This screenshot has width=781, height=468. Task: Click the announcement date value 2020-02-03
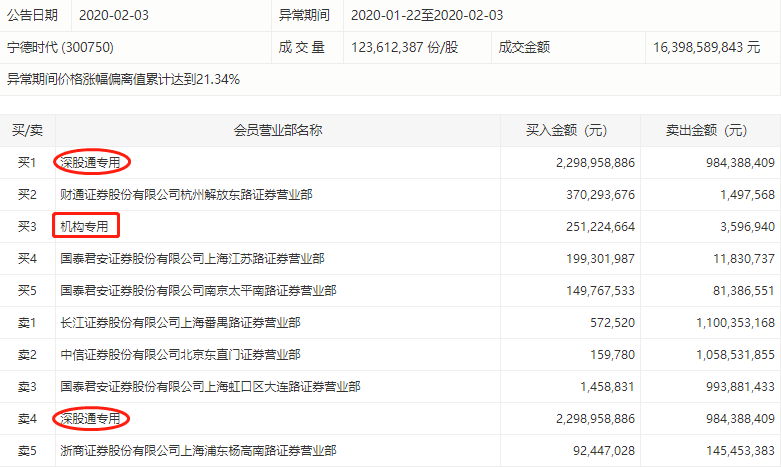pyautogui.click(x=114, y=15)
